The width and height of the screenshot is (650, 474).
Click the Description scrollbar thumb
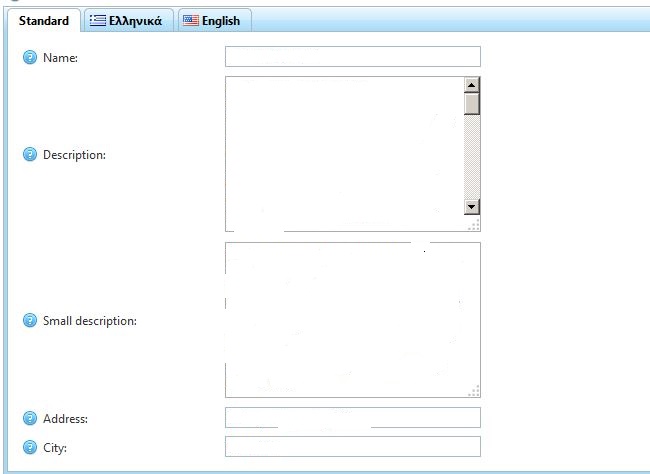472,104
